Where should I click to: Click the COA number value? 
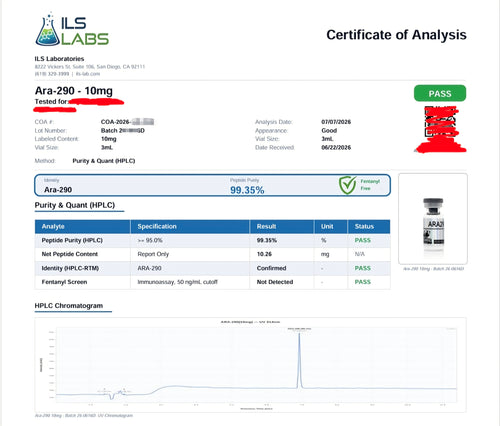click(x=127, y=122)
